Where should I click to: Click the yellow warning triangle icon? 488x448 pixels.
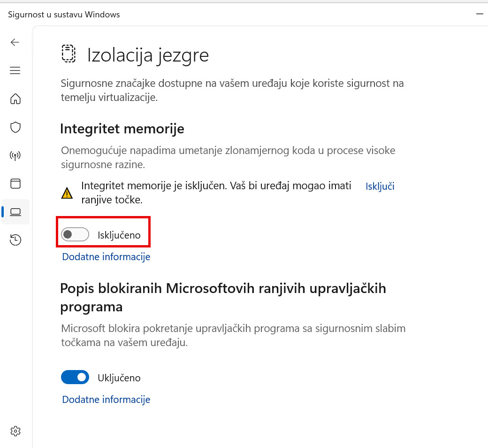click(x=67, y=193)
